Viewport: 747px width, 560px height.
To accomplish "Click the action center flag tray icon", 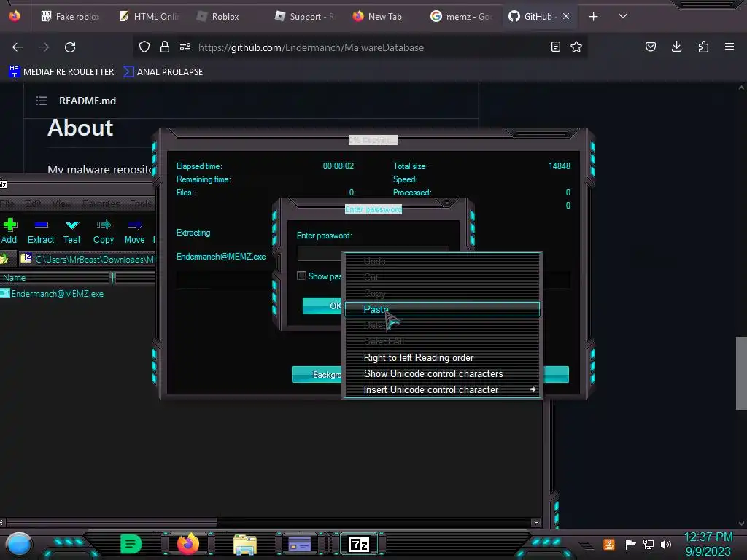I will pyautogui.click(x=631, y=544).
